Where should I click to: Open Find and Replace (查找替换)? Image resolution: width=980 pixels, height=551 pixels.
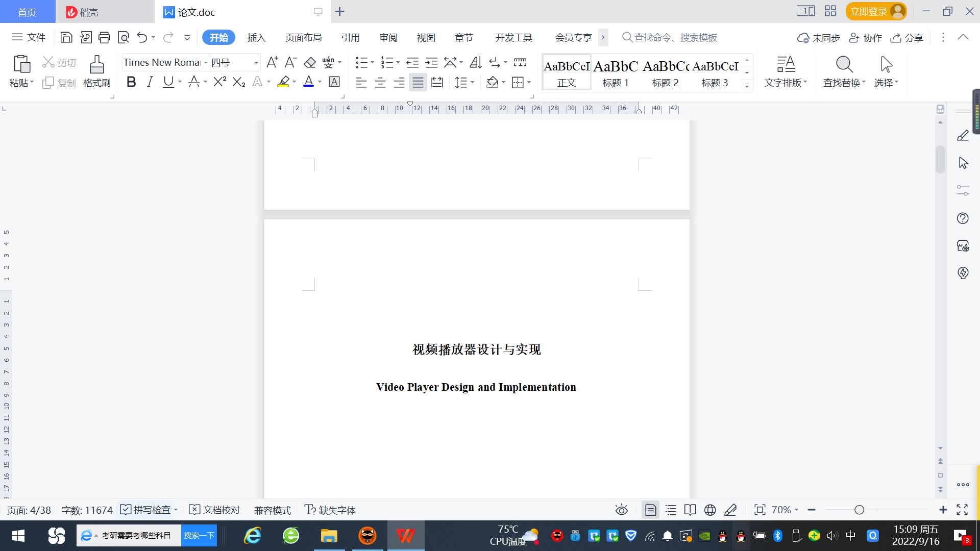click(x=844, y=71)
